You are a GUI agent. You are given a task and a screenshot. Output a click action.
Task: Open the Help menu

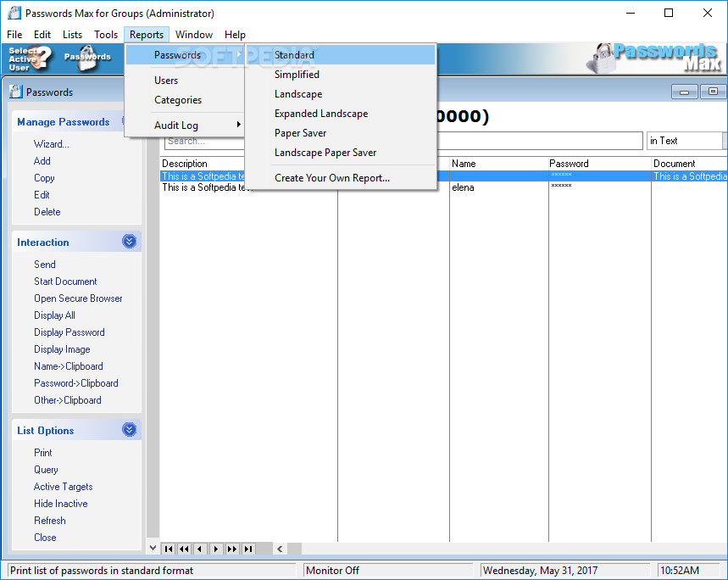pos(235,35)
